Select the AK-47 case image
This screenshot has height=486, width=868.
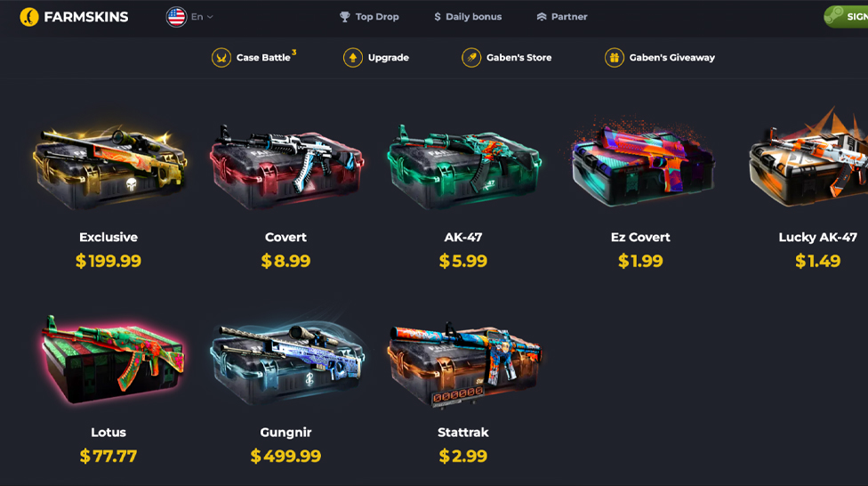coord(464,166)
